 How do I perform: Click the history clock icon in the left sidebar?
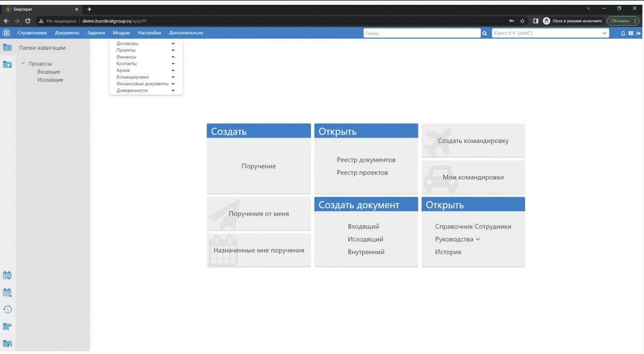7,309
